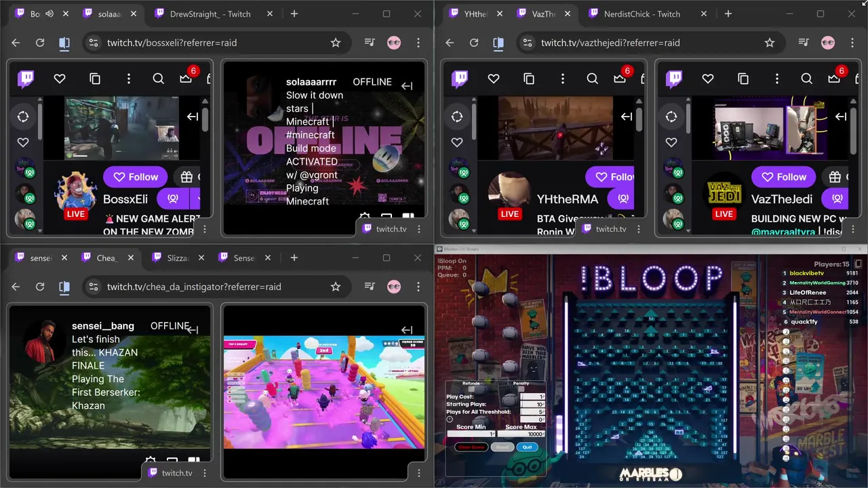
Task: Open Twitch home logo in VazTheJedi pane
Action: click(x=675, y=79)
